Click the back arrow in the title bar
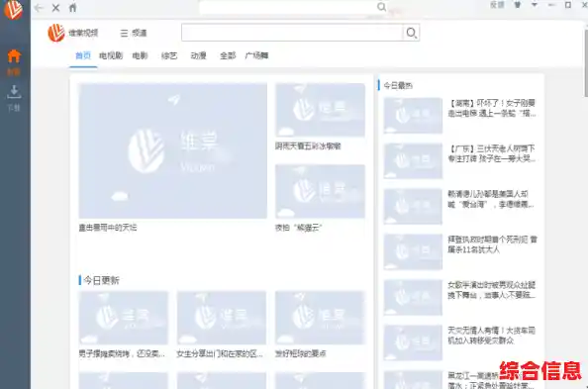 pyautogui.click(x=39, y=8)
